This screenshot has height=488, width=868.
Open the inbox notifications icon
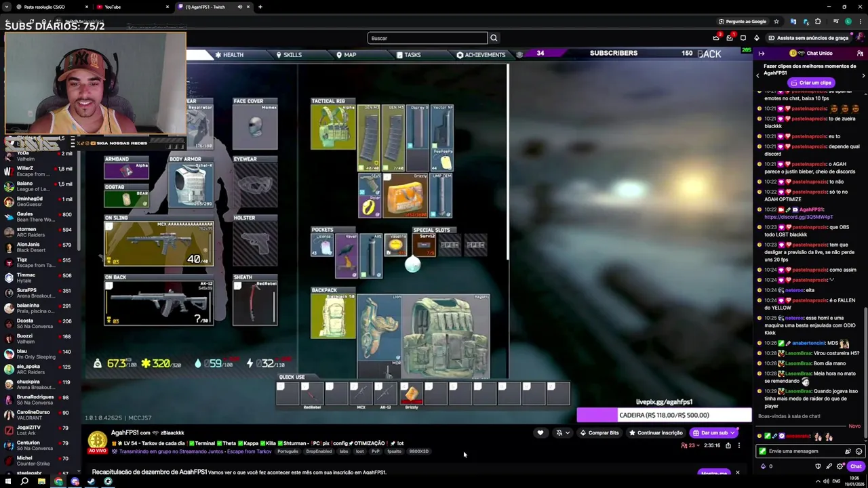pos(730,38)
